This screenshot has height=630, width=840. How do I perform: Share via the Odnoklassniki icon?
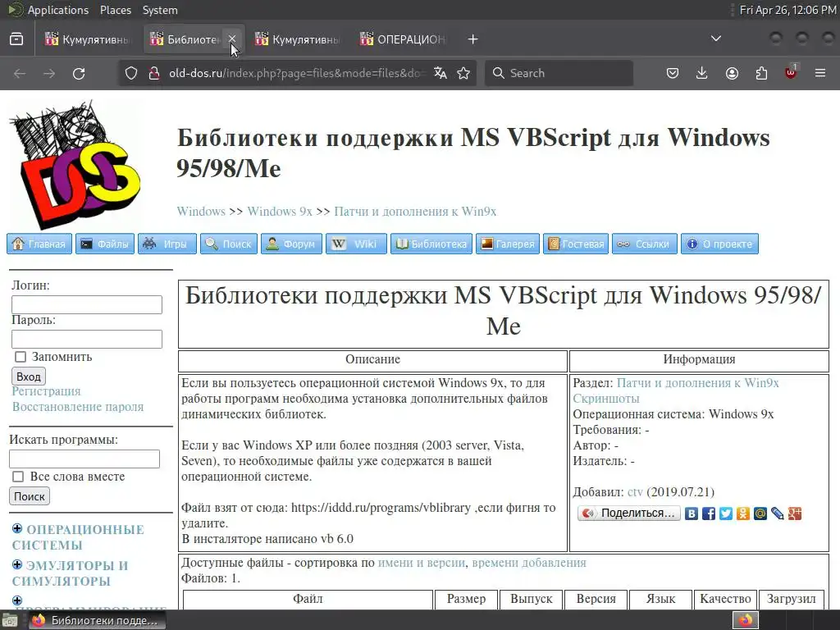(742, 514)
